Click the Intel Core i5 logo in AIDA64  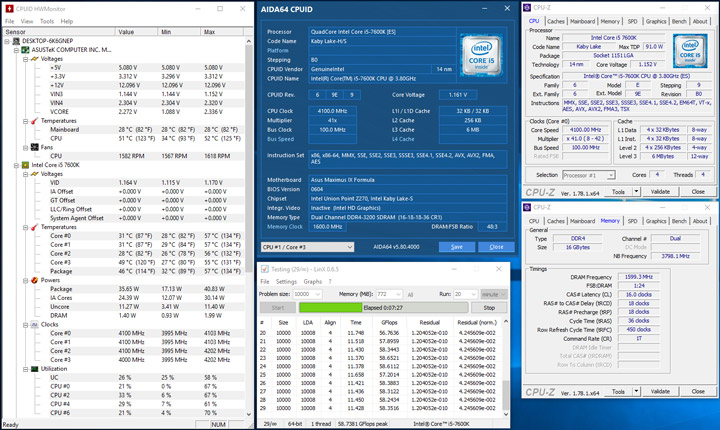tap(482, 55)
